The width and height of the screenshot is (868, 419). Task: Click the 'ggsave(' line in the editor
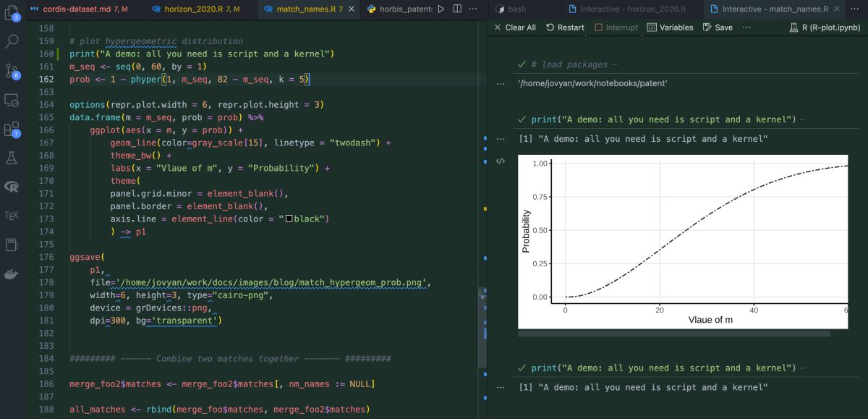pos(88,257)
